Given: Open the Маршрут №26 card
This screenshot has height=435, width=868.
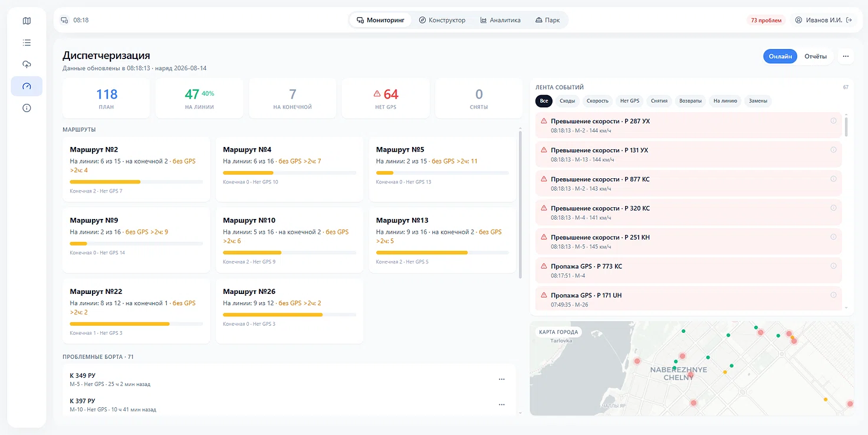Looking at the screenshot, I should 290,311.
